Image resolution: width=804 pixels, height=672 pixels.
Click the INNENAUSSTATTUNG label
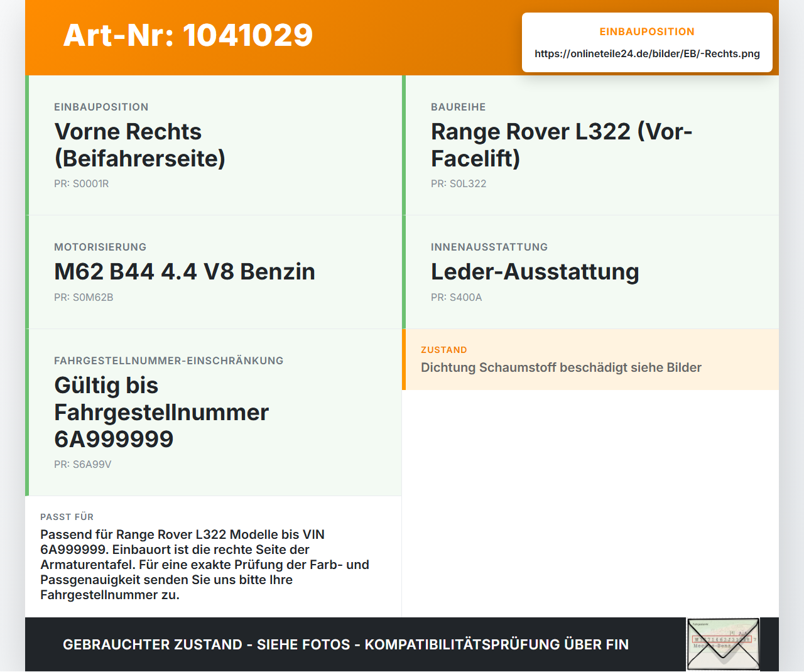coord(489,247)
